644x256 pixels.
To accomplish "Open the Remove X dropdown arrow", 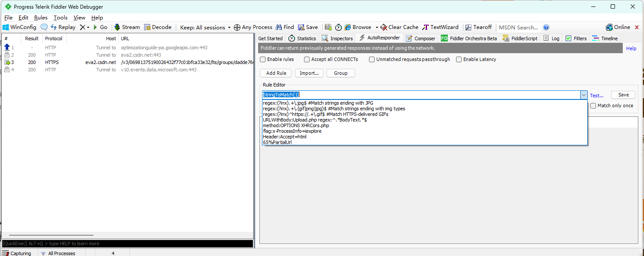I will point(88,27).
